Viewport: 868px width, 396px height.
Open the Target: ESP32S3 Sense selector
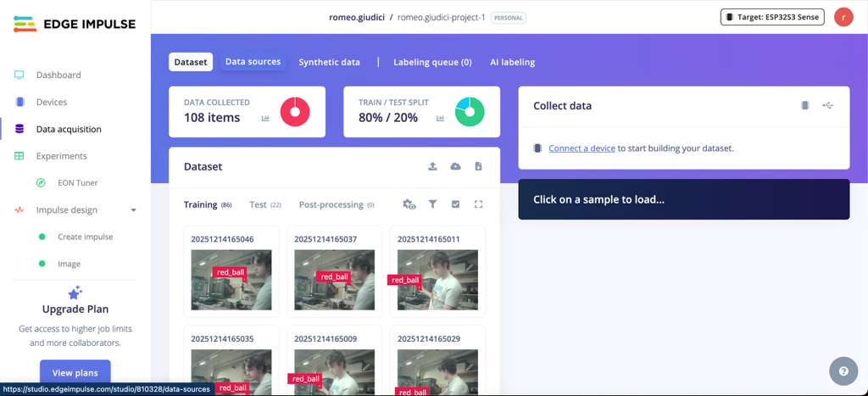point(772,17)
